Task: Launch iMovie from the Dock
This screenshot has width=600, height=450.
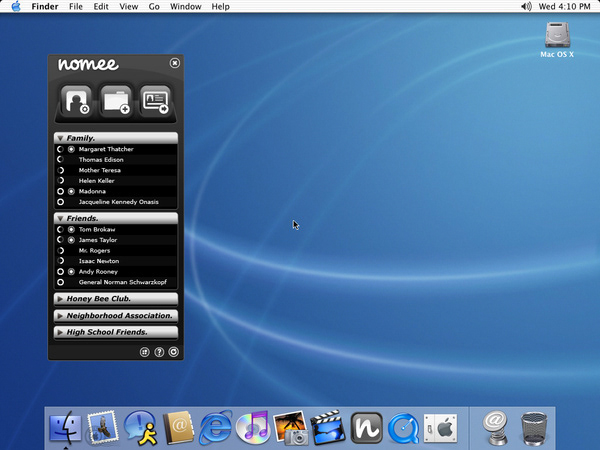Action: tap(328, 428)
